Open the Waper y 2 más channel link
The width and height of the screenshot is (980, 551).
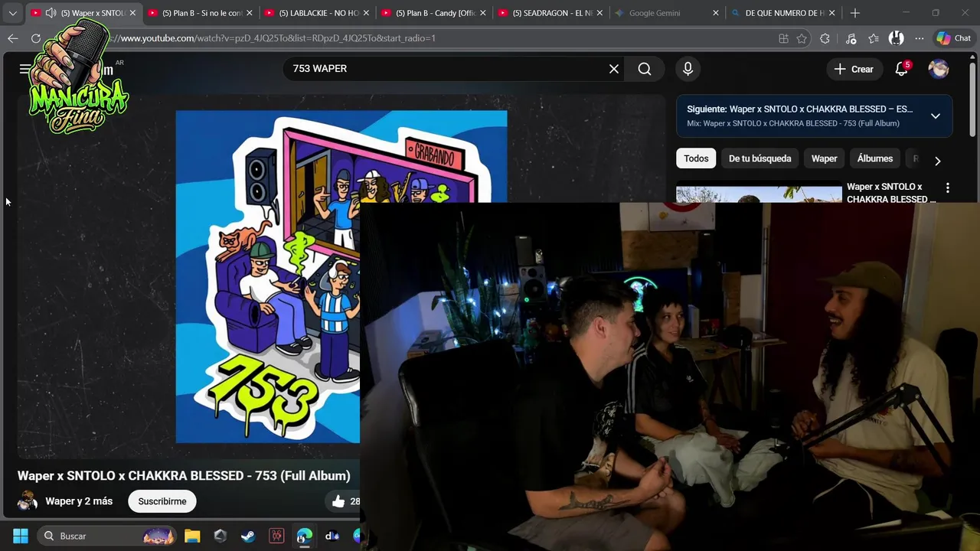pos(79,501)
